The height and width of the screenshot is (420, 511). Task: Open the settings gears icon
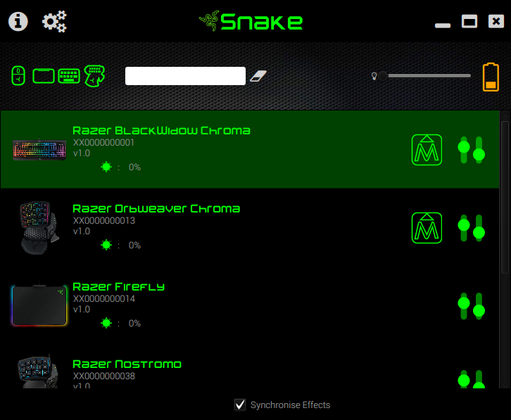pyautogui.click(x=54, y=22)
